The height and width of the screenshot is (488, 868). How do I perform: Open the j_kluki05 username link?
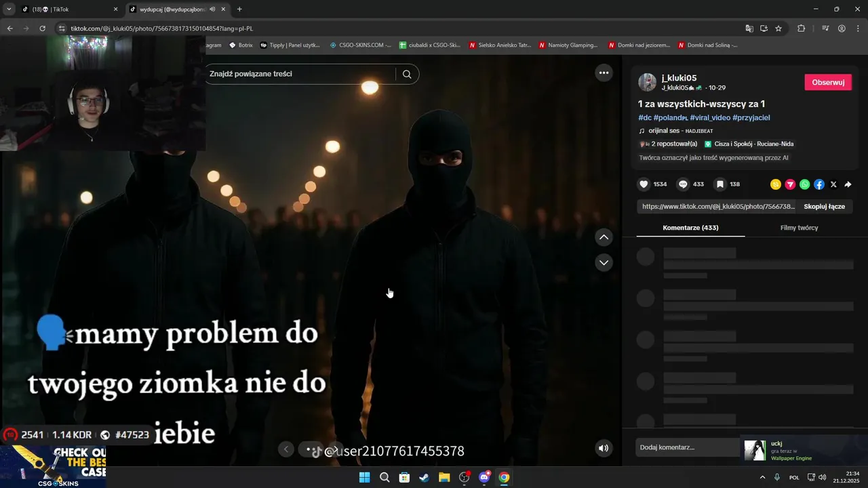coord(679,78)
